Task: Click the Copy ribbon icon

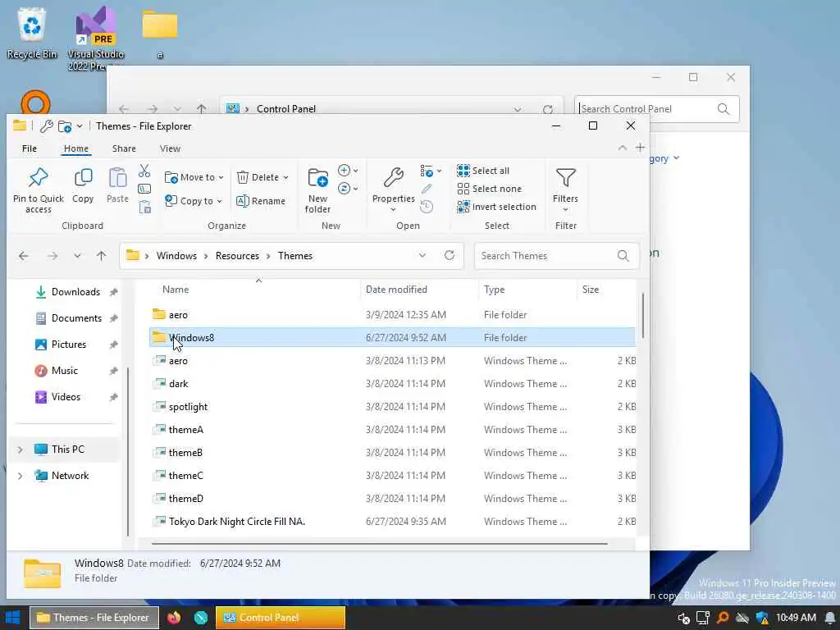Action: click(x=83, y=177)
